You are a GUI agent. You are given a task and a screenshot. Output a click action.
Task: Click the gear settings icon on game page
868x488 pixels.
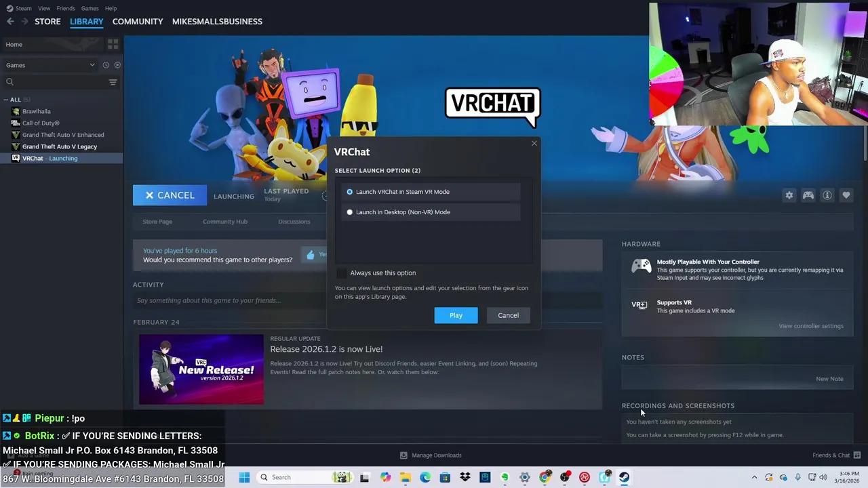789,195
